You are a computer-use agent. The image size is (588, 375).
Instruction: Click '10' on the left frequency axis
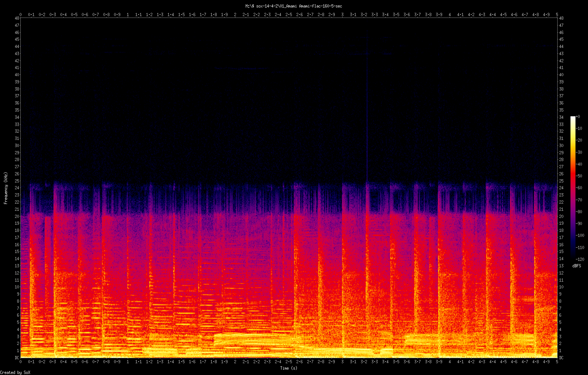click(17, 287)
